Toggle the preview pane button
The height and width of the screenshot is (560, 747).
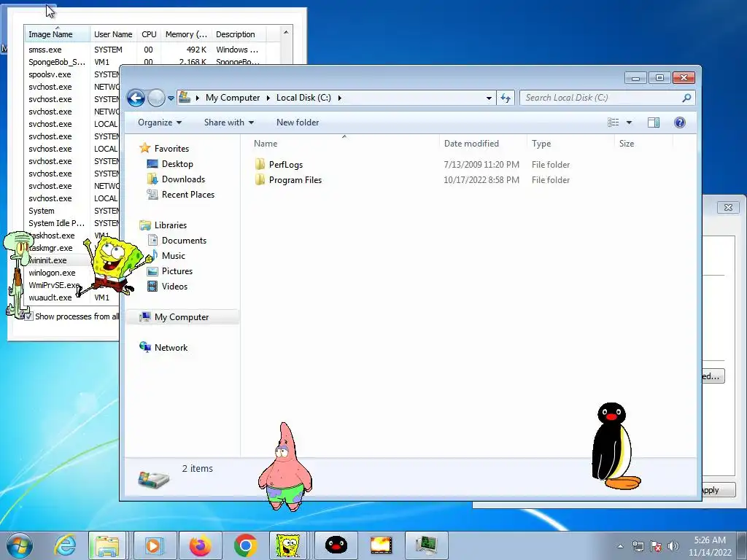[654, 122]
